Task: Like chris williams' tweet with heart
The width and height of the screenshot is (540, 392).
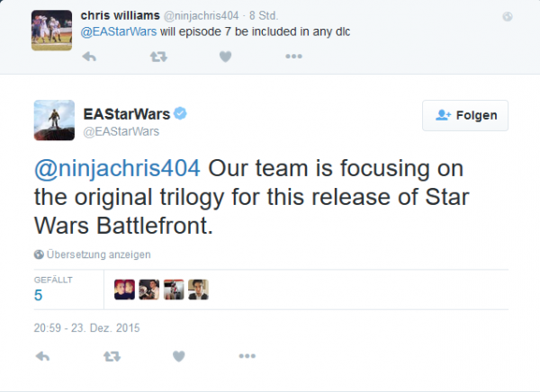Action: [x=226, y=57]
